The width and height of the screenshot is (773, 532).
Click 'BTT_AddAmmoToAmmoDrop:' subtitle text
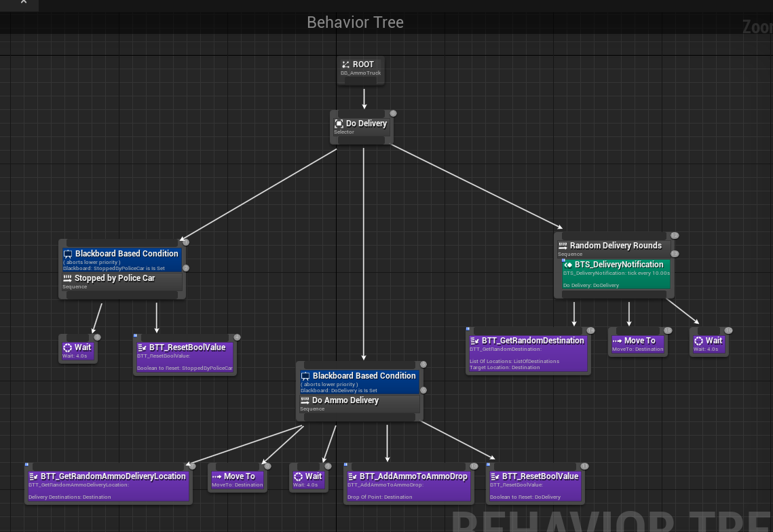pos(384,485)
